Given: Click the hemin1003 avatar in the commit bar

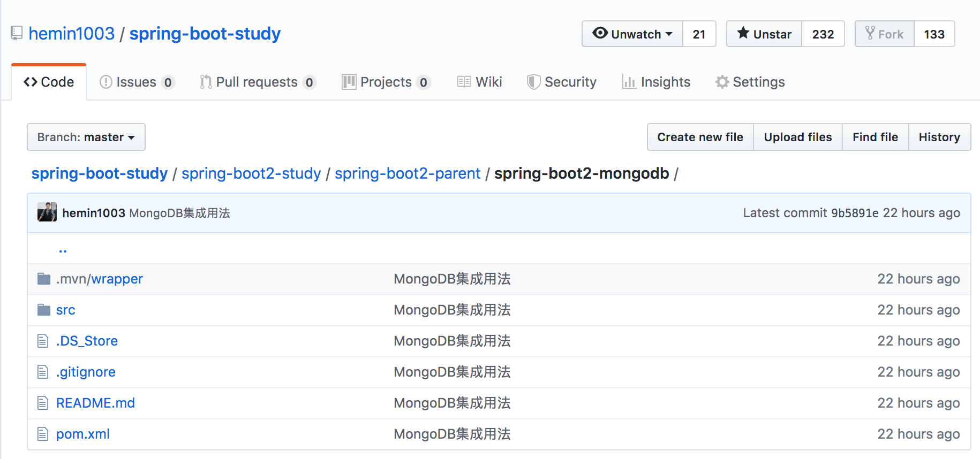Looking at the screenshot, I should coord(47,212).
